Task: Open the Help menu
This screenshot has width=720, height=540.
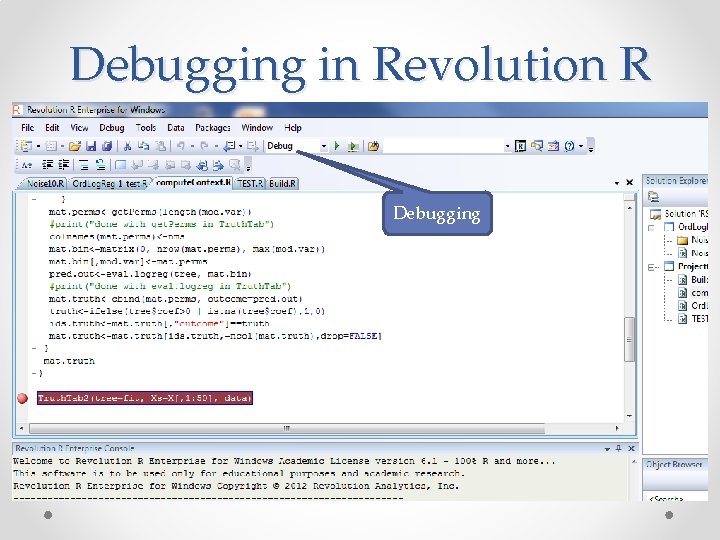Action: tap(292, 128)
